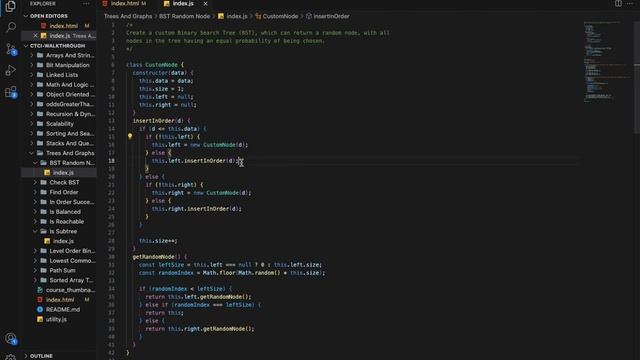Select the index.js editor tab
This screenshot has width=640, height=360.
[x=183, y=4]
